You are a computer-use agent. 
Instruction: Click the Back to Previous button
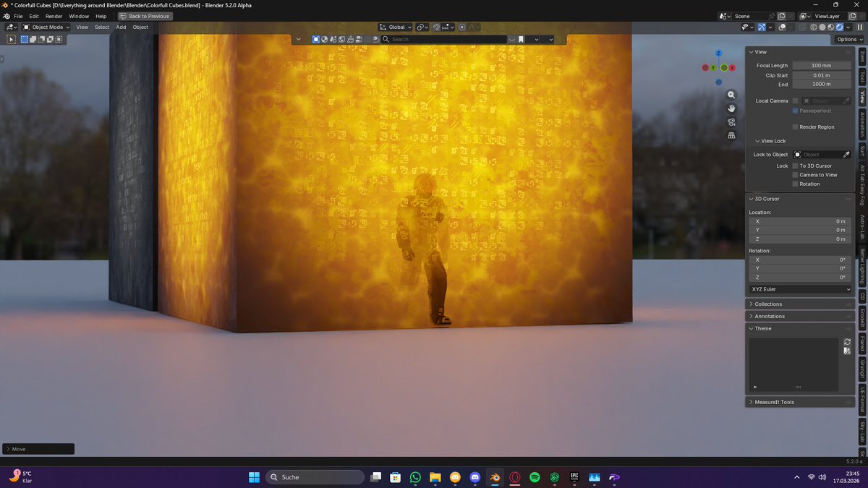tap(145, 16)
